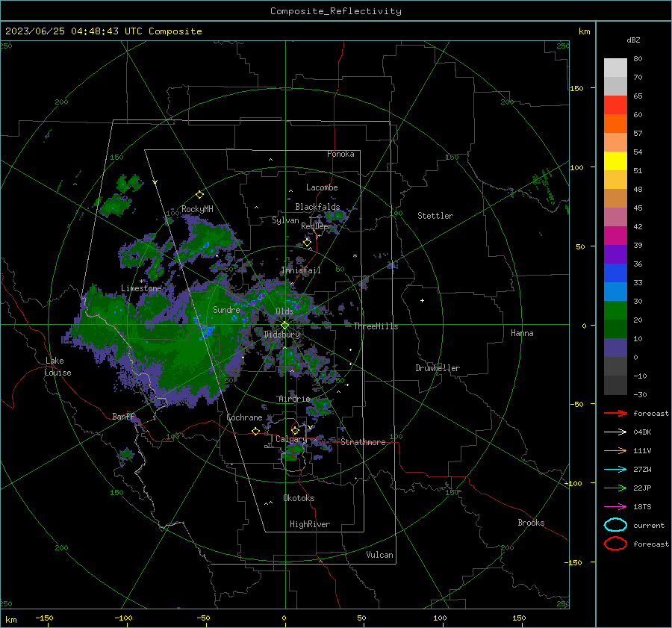Click the Lacombe city label
672x628 pixels.
pyautogui.click(x=322, y=187)
